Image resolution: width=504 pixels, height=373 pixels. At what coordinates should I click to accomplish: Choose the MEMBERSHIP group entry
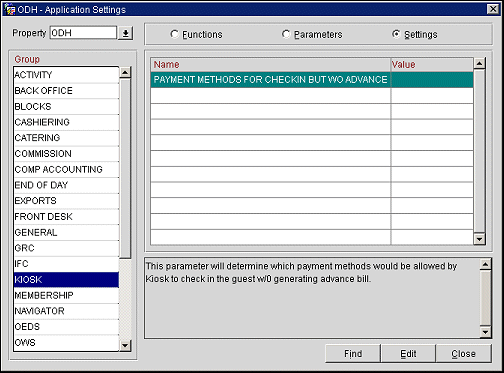66,295
